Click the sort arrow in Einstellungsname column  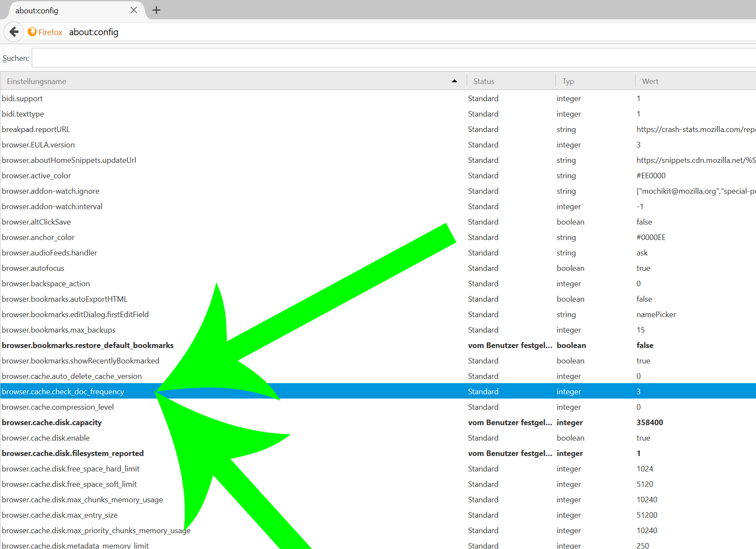click(454, 81)
